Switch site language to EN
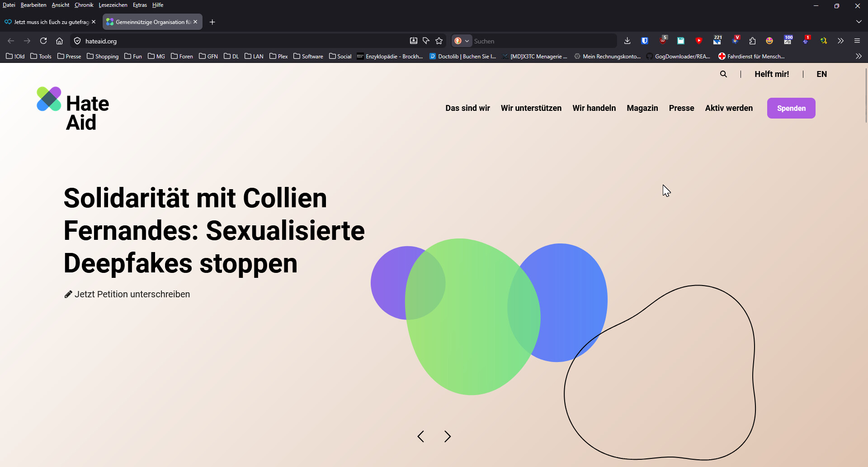Image resolution: width=868 pixels, height=467 pixels. pyautogui.click(x=821, y=74)
